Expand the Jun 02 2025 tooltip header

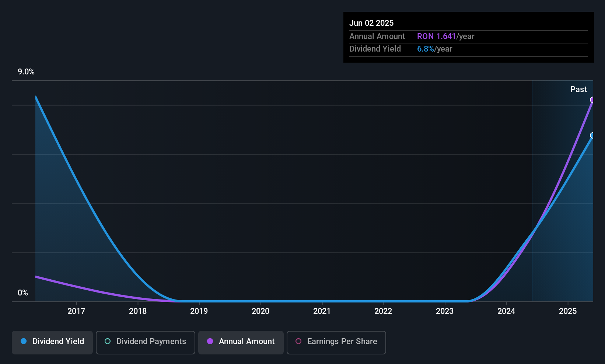[372, 22]
